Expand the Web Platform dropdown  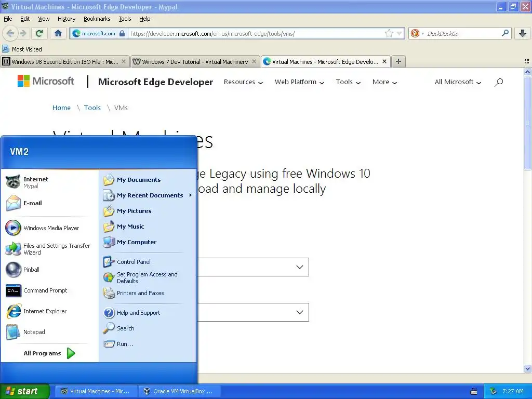[299, 82]
